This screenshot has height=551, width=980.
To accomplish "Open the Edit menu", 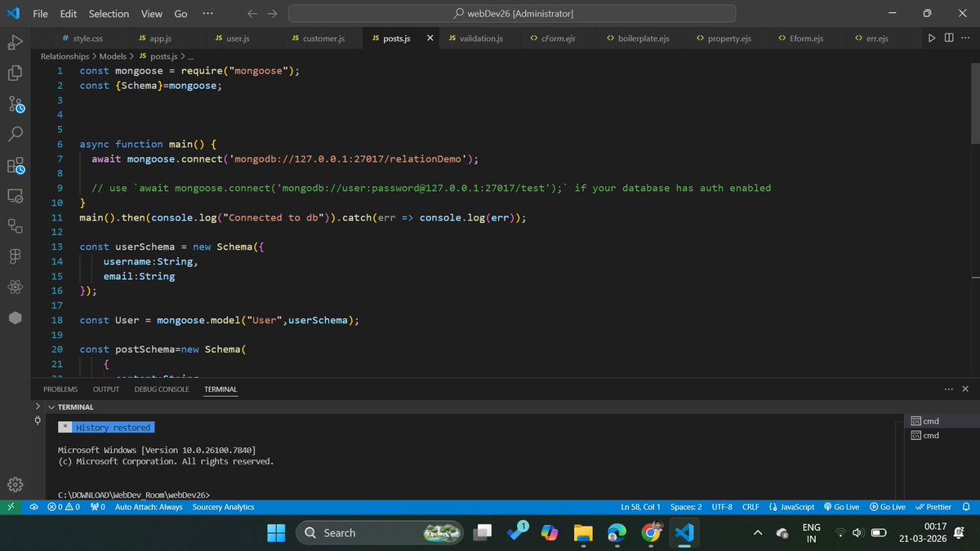I will tap(69, 14).
